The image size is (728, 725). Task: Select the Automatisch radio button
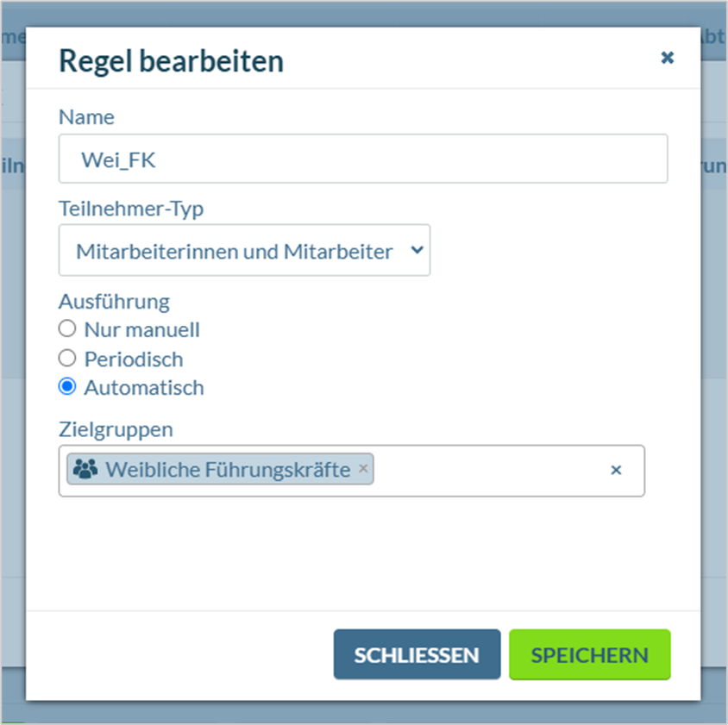[67, 386]
